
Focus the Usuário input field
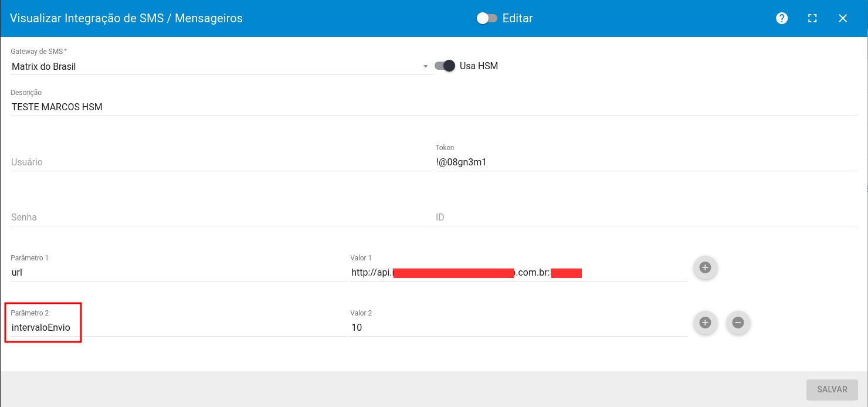(x=221, y=162)
